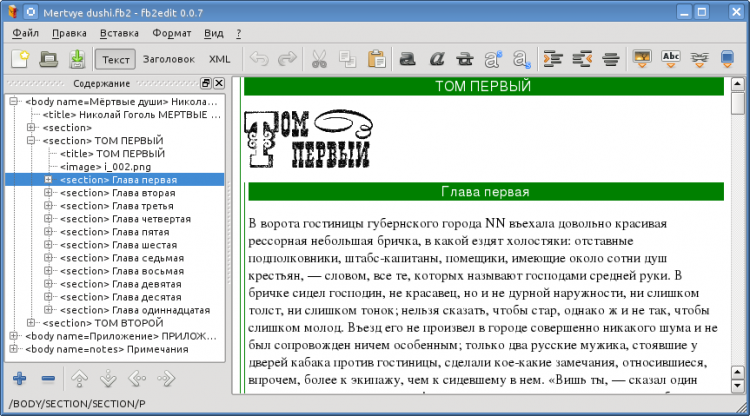This screenshot has width=750, height=416.
Task: Expand the body Приложение node
Action: click(x=14, y=336)
